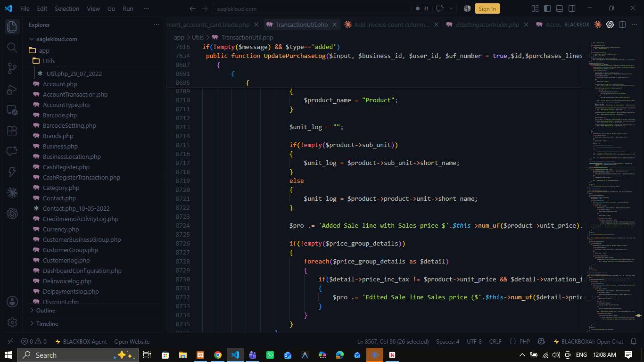Click the split editor right icon
This screenshot has width=644, height=362.
coord(622,25)
